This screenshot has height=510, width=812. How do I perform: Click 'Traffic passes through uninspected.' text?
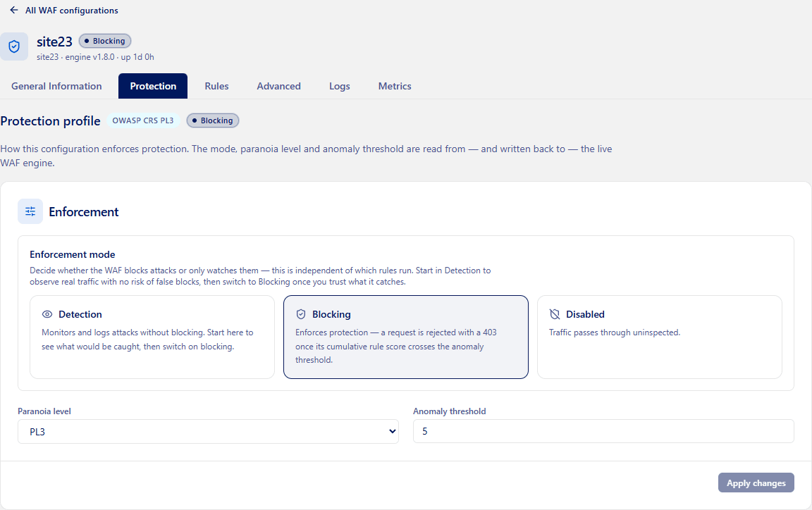click(615, 332)
